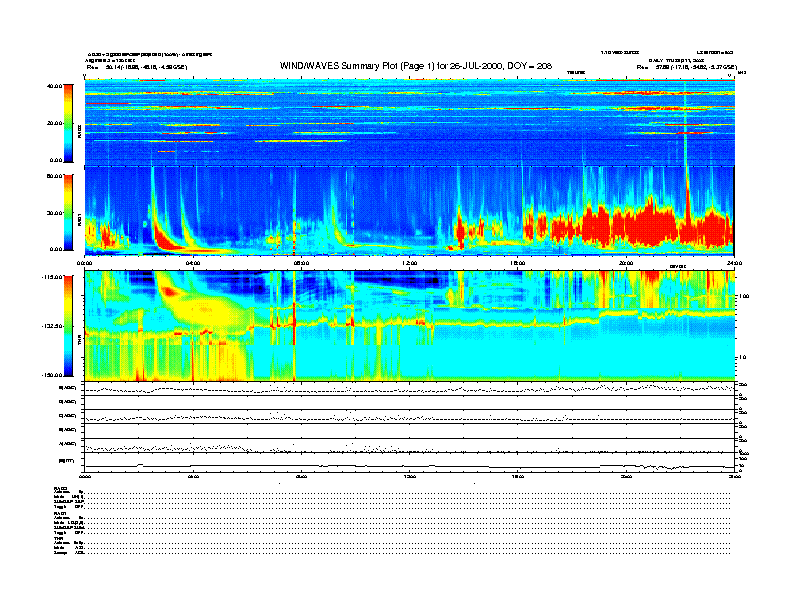The height and width of the screenshot is (612, 792).
Task: Click the RAD1 spectrogram color scale bar
Action: [68, 213]
